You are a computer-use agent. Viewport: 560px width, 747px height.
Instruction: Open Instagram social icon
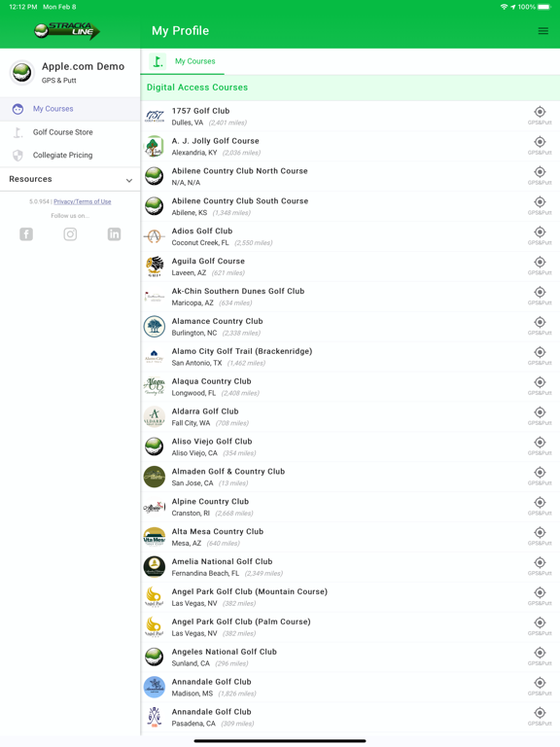click(70, 233)
